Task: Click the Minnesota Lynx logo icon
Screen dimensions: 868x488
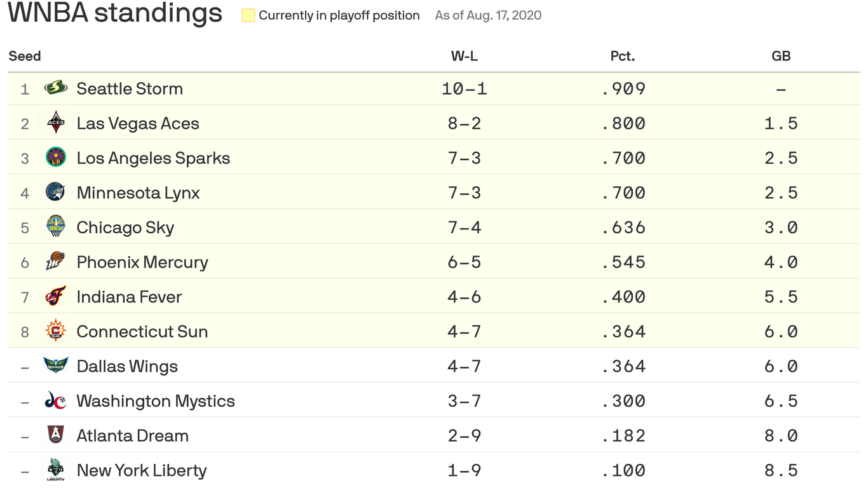Action: click(x=56, y=192)
